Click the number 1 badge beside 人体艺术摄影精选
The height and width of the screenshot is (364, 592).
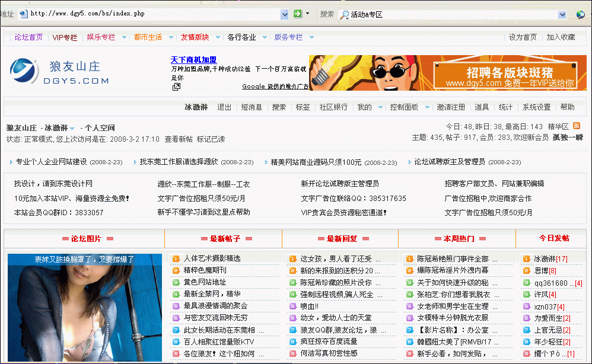pos(176,258)
